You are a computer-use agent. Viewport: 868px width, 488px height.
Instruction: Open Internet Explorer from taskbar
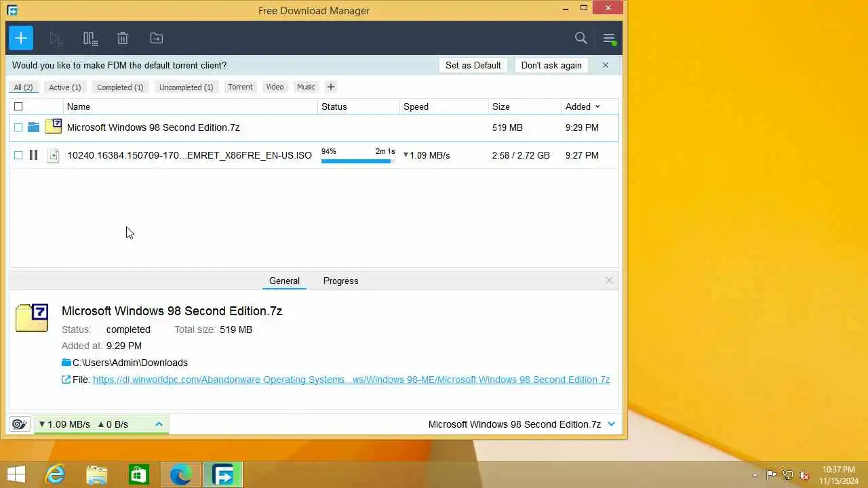(55, 474)
